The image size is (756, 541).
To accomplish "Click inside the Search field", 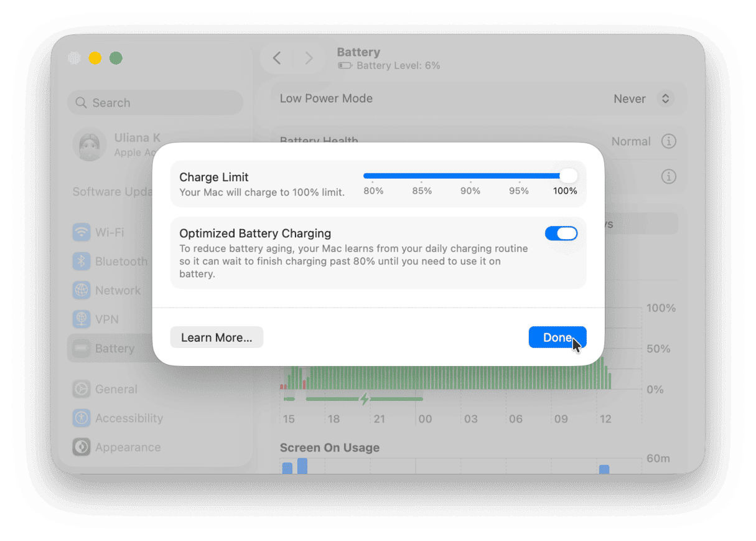I will [155, 102].
